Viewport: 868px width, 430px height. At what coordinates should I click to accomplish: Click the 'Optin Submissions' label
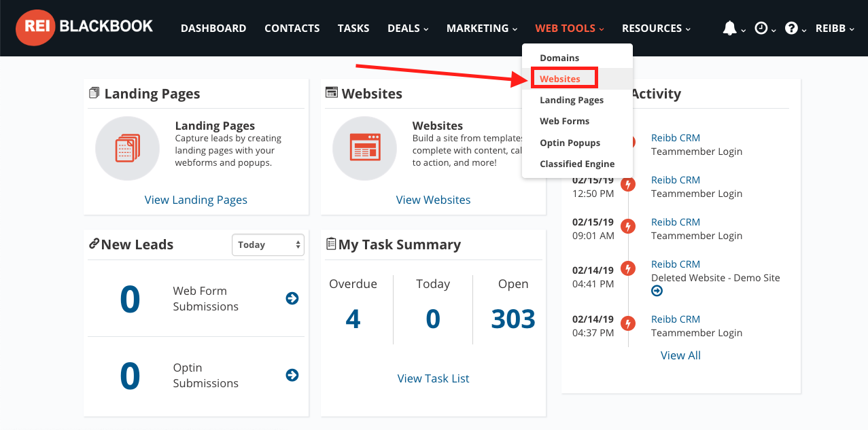pos(205,376)
